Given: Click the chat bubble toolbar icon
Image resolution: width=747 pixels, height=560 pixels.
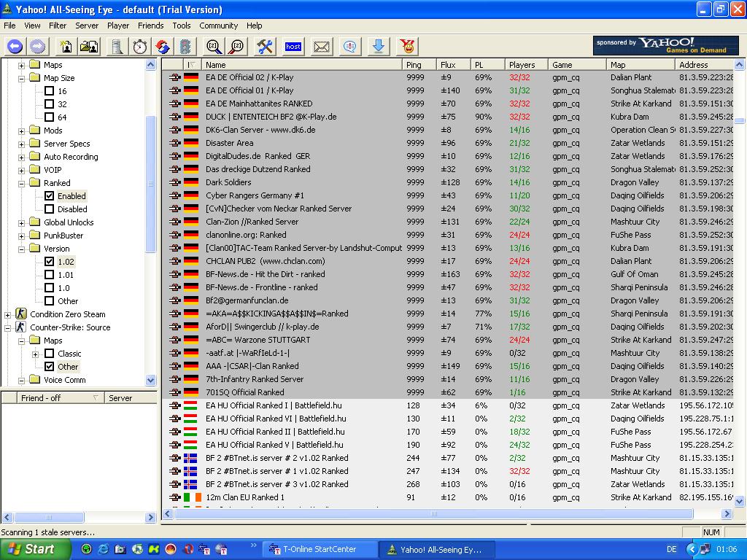Looking at the screenshot, I should [349, 46].
